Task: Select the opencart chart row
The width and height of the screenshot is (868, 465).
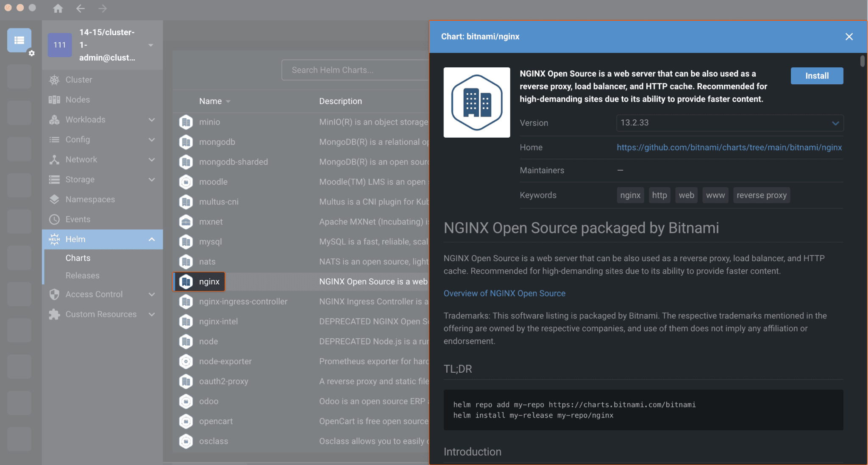Action: point(301,421)
